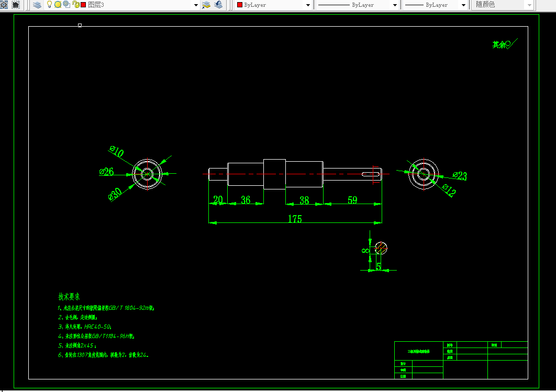
Task: Select the 36 dimension text
Action: coord(246,200)
